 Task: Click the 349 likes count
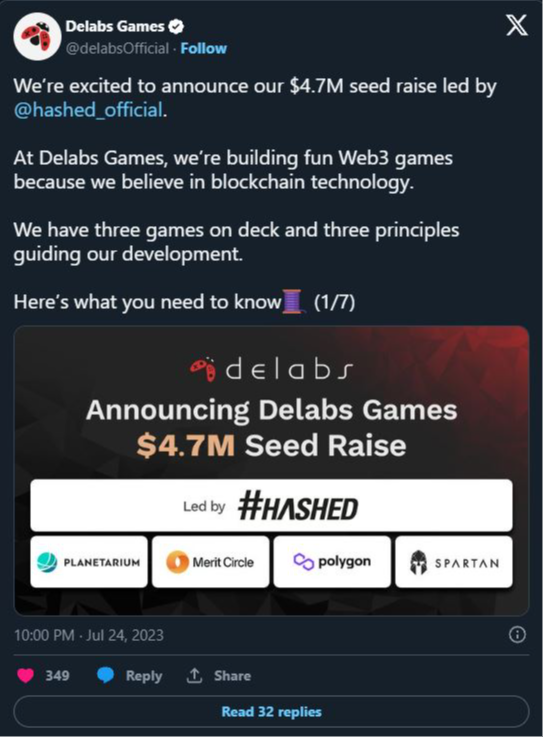tap(57, 675)
